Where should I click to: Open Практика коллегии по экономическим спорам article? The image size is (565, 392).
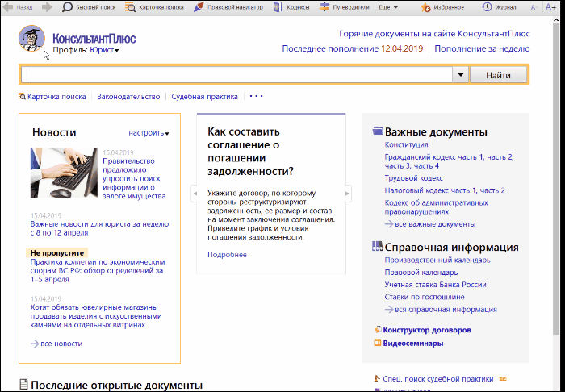pos(98,271)
